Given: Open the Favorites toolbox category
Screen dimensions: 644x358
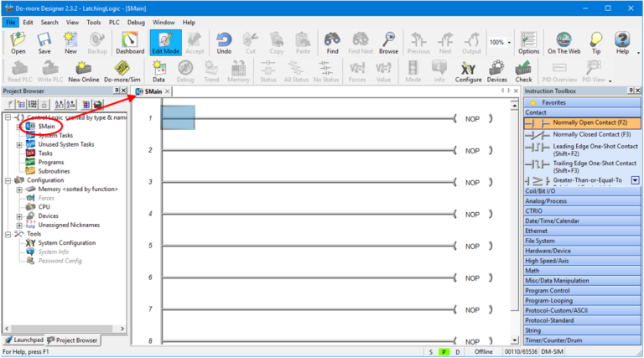Looking at the screenshot, I should pos(582,102).
